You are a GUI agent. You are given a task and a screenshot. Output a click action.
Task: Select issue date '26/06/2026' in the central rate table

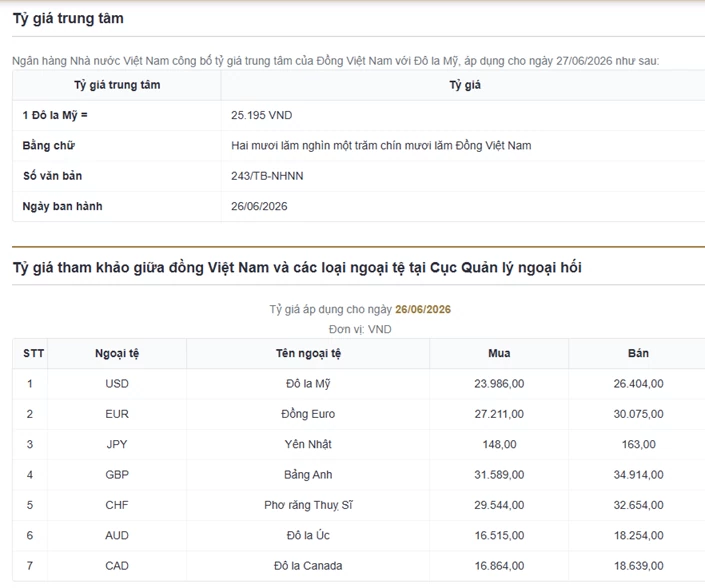click(259, 206)
